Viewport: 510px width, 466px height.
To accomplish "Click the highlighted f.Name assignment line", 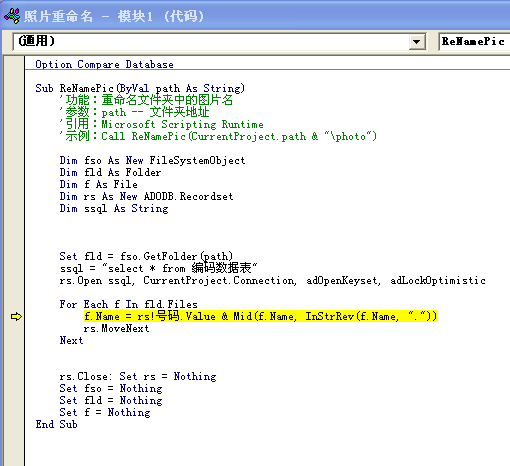I will (260, 316).
